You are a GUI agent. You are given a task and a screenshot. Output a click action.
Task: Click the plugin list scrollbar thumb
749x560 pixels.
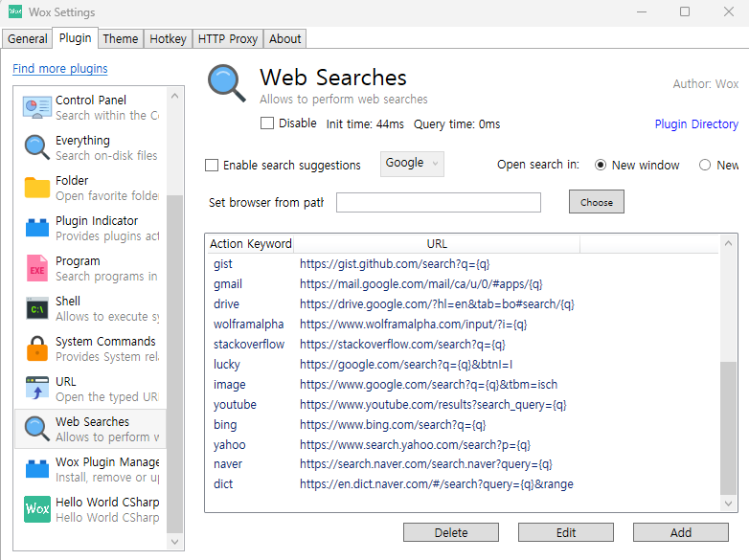(x=175, y=364)
